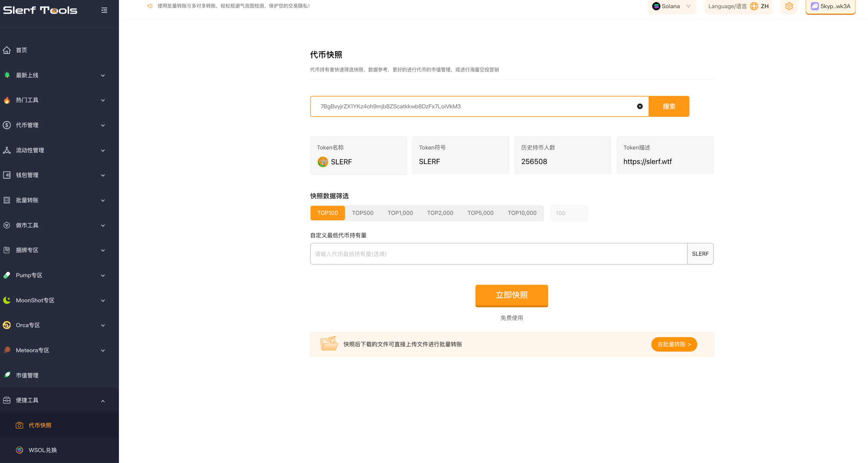Open the 做市工具 menu item
Screen dimensions: 868x463
click(x=59, y=225)
